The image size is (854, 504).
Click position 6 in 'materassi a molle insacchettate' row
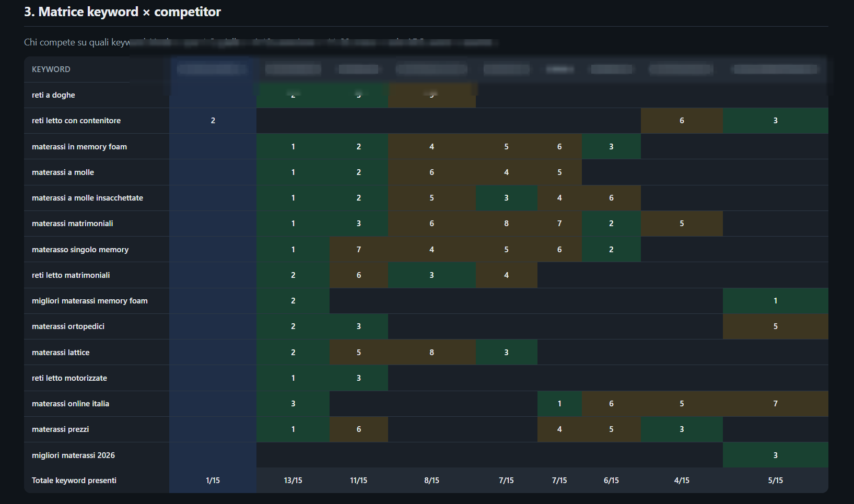pyautogui.click(x=611, y=198)
